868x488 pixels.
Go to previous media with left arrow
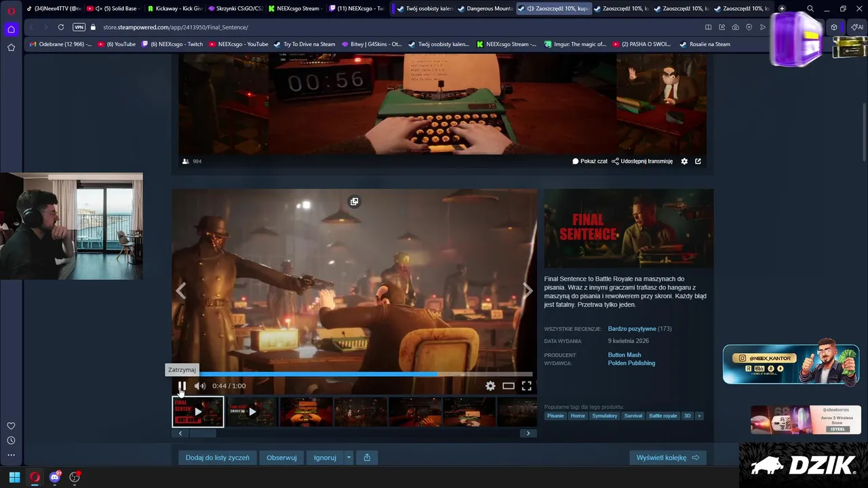[x=181, y=291]
